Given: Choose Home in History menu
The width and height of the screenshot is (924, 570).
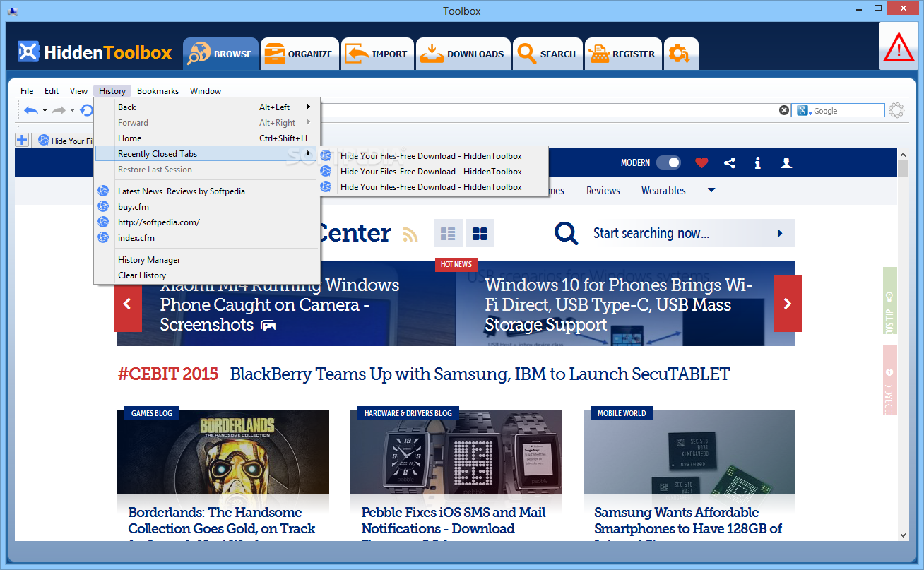Looking at the screenshot, I should pos(208,138).
